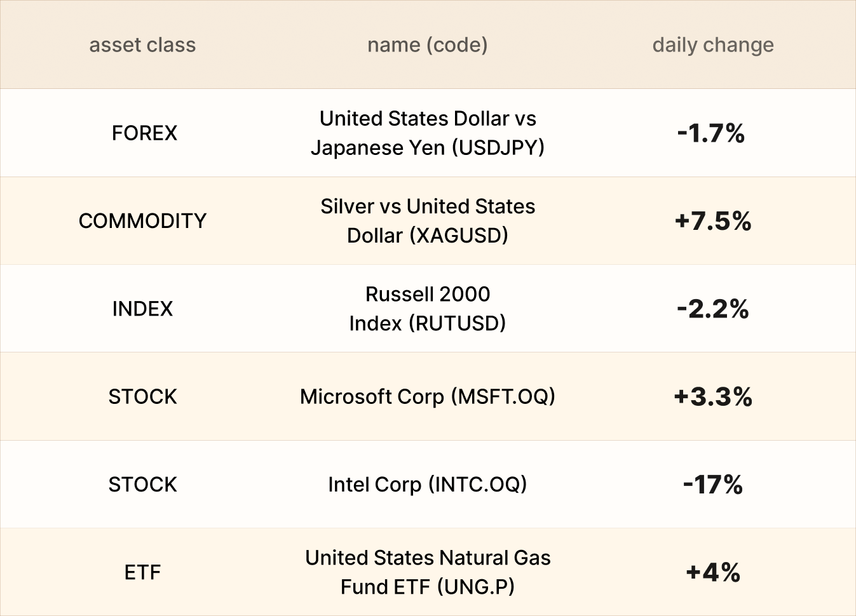Click the -2.2% daily change value
856x616 pixels.
click(712, 309)
